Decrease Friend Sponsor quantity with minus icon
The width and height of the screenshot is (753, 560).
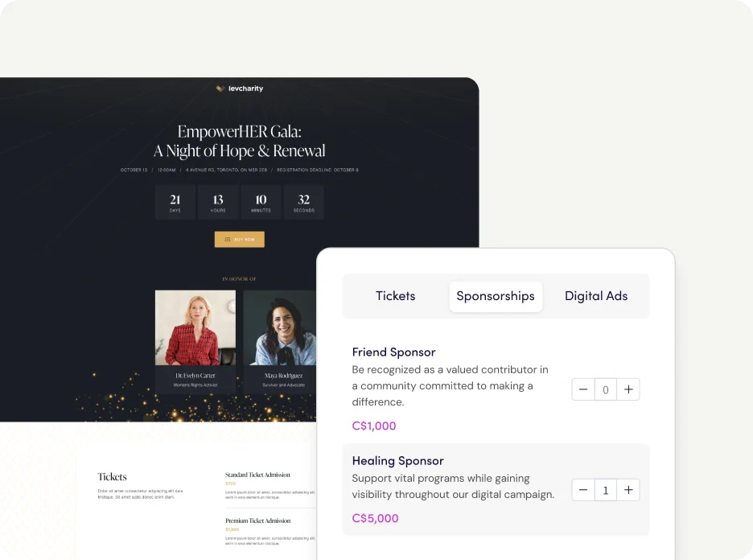pos(583,389)
